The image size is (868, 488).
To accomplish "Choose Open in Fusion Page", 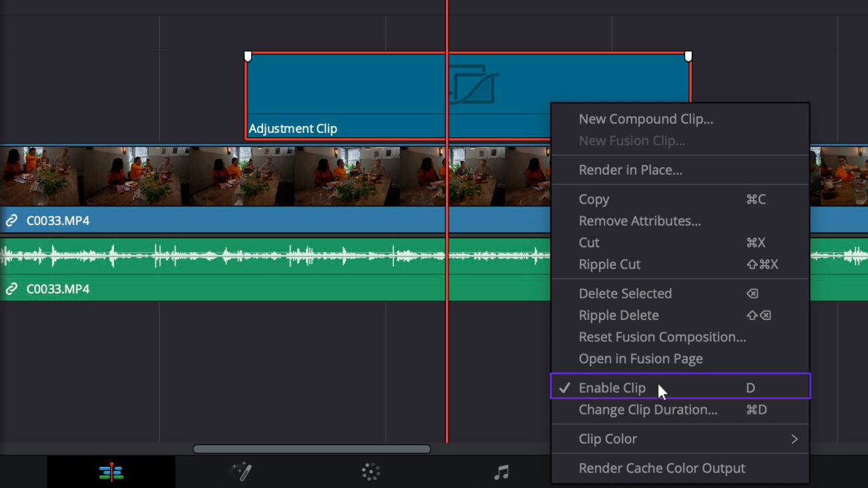I will [640, 358].
